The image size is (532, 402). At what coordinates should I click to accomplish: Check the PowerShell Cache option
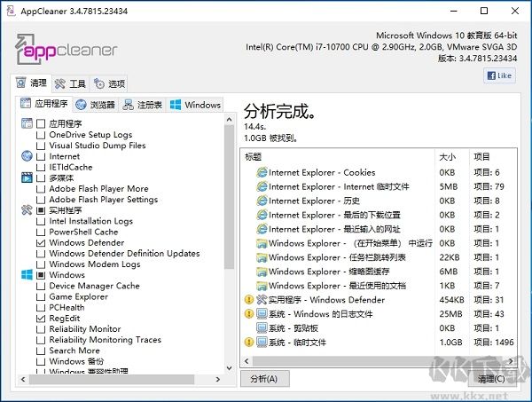[x=41, y=232]
